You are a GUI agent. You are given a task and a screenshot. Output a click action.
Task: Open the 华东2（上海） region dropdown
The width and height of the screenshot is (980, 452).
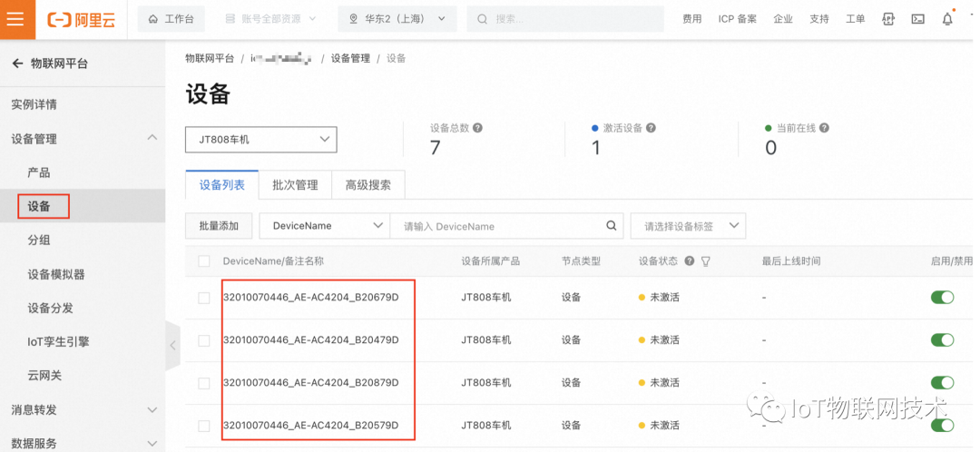[x=397, y=19]
